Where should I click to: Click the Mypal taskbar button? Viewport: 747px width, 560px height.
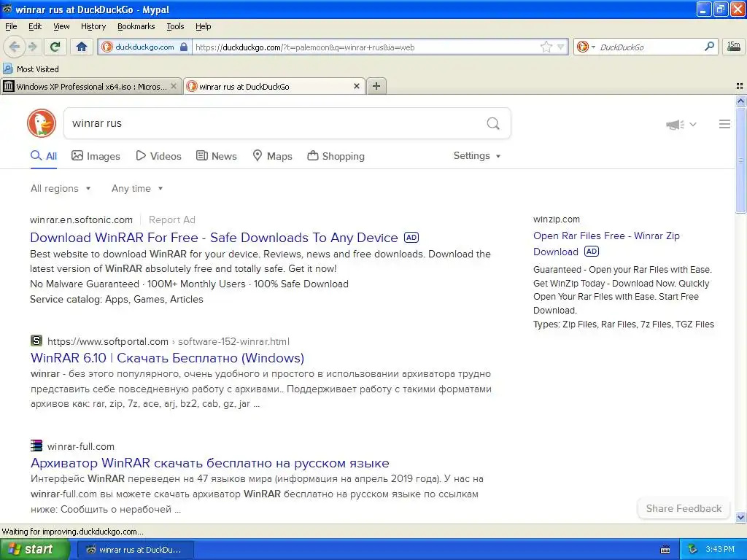[x=135, y=550]
